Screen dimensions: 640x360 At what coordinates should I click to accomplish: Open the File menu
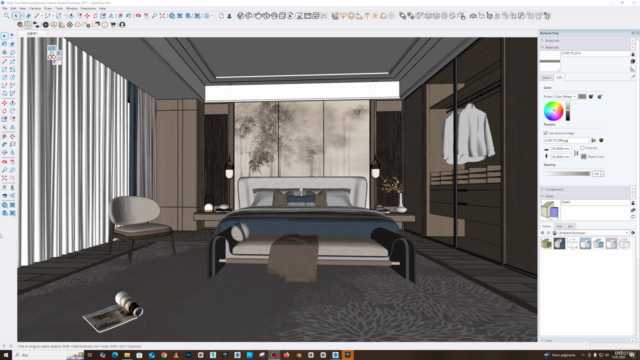point(4,8)
